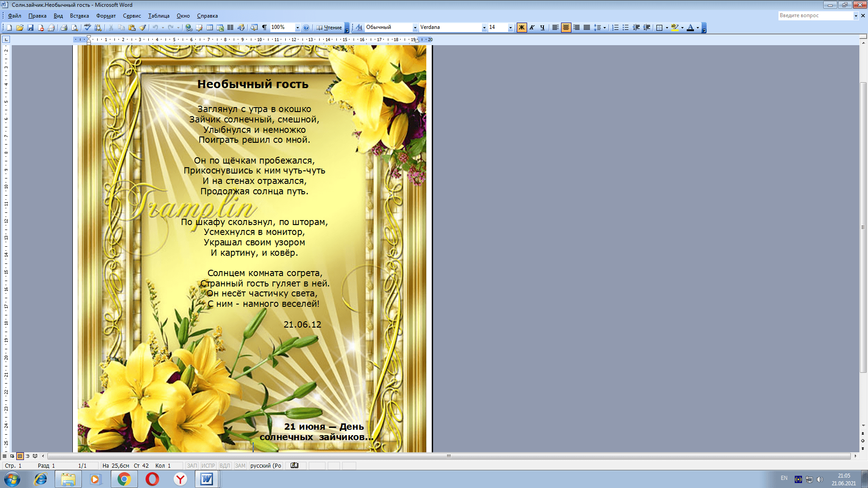
Task: Insert an Excel worksheet
Action: (x=220, y=28)
